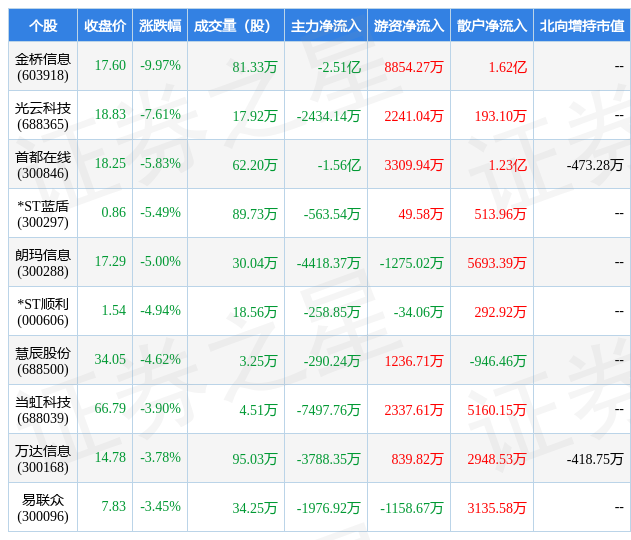Click main net inflow -2.51亿

tap(339, 67)
